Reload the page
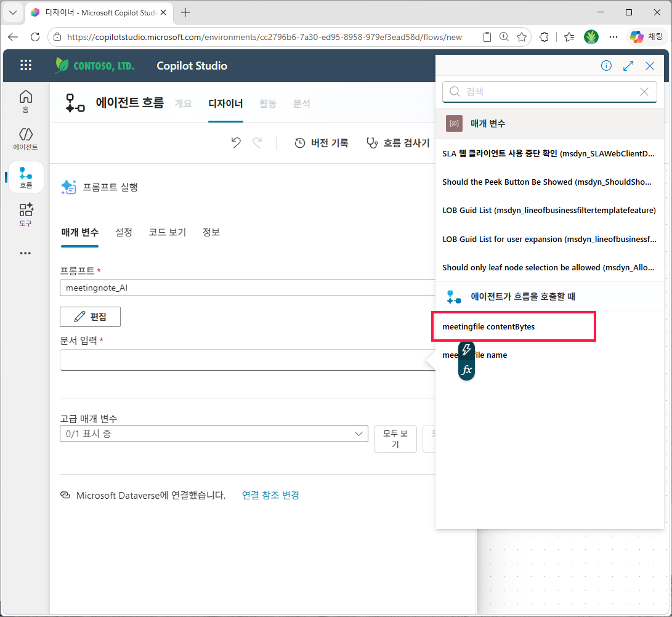672x617 pixels. [35, 37]
